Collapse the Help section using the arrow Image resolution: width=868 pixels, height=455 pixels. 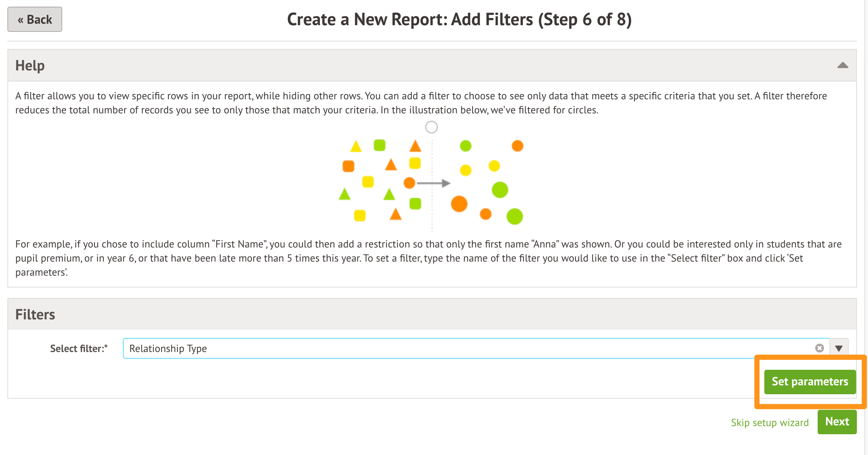(x=842, y=66)
